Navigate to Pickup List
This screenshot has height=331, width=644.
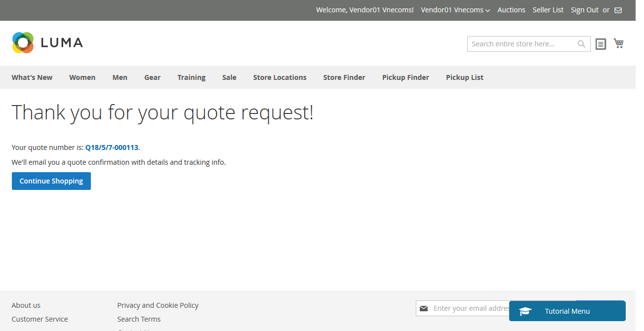[x=464, y=77]
